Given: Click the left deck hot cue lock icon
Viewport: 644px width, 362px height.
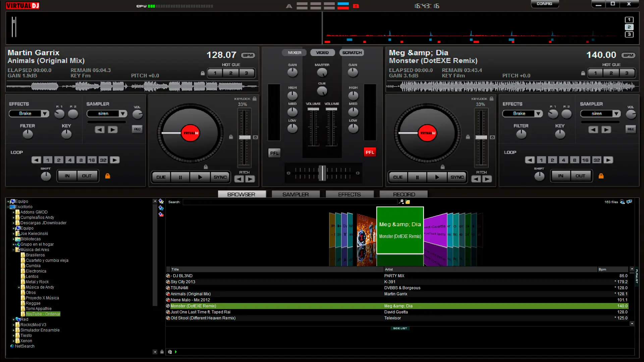Looking at the screenshot, I should click(203, 73).
